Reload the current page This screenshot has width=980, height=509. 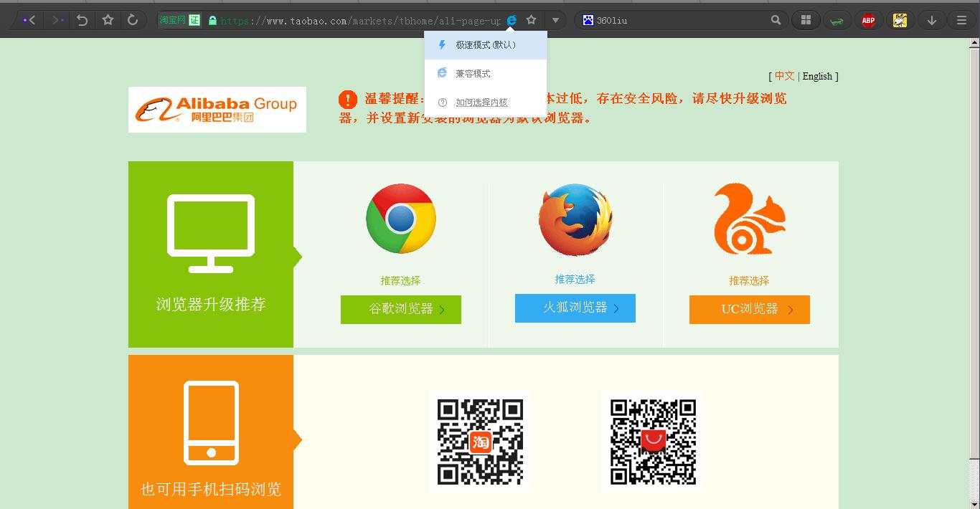(133, 20)
